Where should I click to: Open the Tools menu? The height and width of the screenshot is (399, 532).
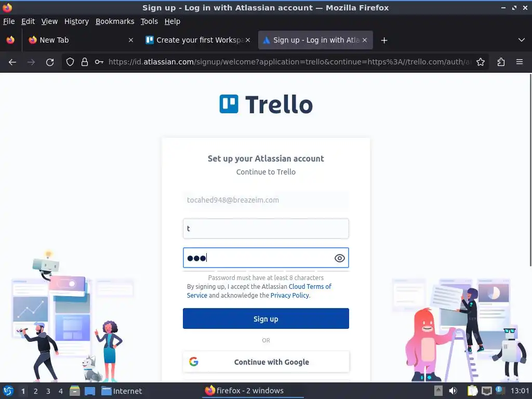(149, 21)
